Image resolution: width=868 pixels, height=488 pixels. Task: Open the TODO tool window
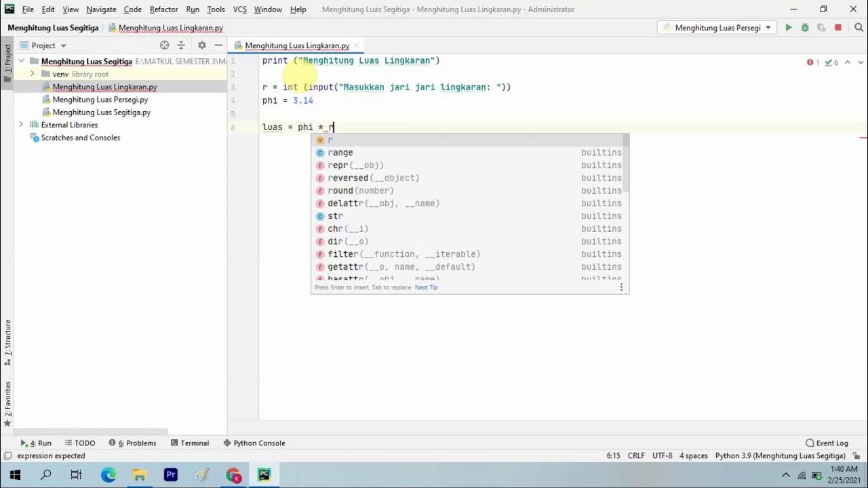(x=80, y=443)
